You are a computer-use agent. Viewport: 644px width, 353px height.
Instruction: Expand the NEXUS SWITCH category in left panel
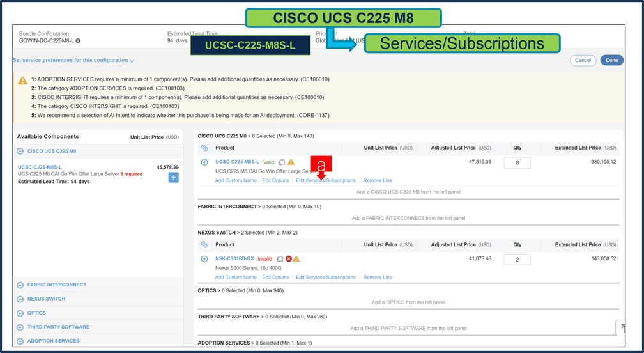(20, 299)
